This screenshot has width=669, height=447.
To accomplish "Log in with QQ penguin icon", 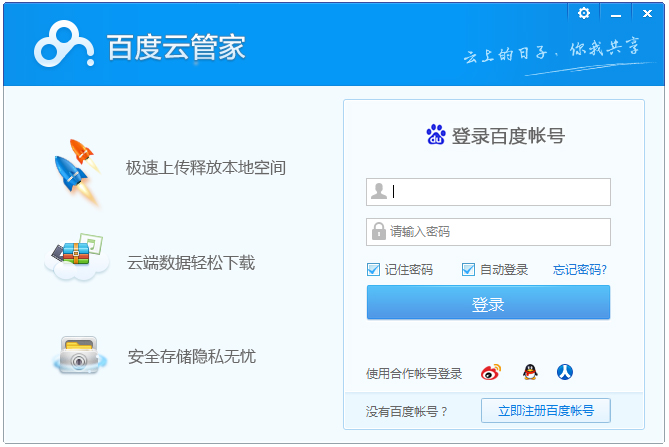I will pyautogui.click(x=530, y=373).
